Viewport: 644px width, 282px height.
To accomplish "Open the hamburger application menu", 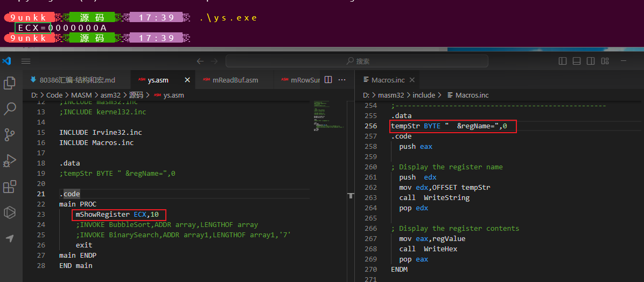I will point(26,61).
